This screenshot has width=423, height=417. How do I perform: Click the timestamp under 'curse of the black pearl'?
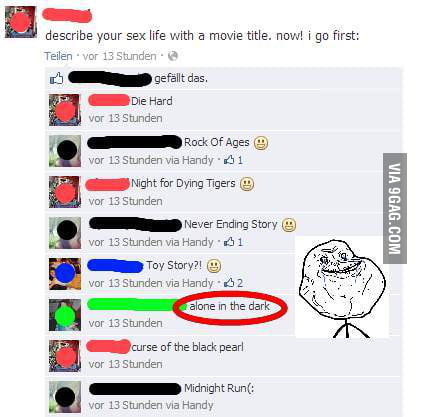click(x=125, y=364)
